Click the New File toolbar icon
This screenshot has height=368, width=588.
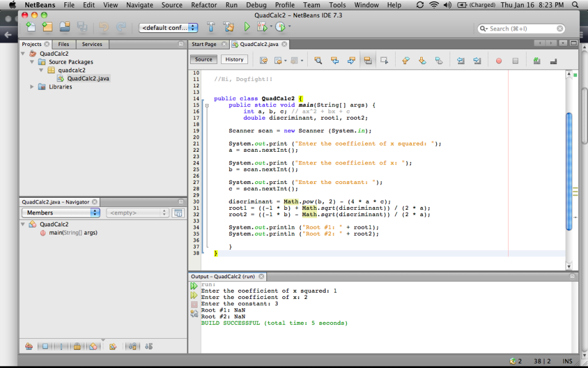tap(30, 27)
